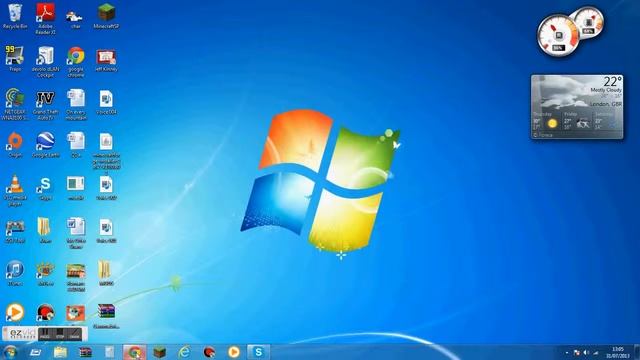Image resolution: width=640 pixels, height=360 pixels.
Task: Open WinRAR from the taskbar
Action: (x=85, y=352)
